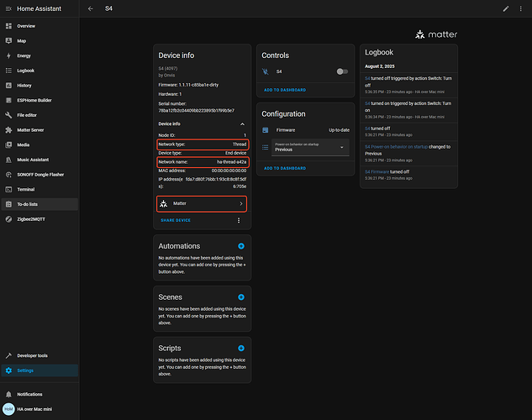Viewport: 532px width, 420px height.
Task: Click Add to Dashboard under Configuration
Action: [x=285, y=169]
